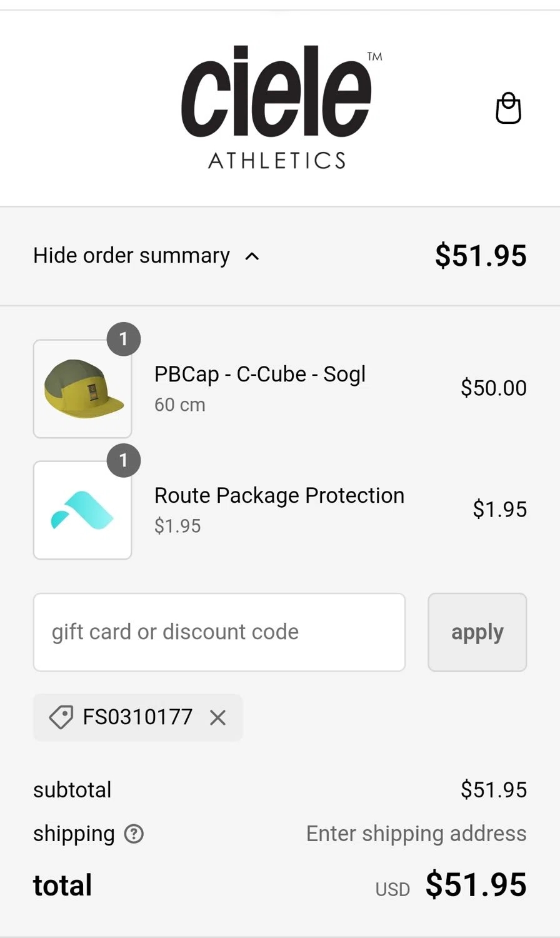Click the PBCap cap product thumbnail
The width and height of the screenshot is (560, 938).
point(82,389)
